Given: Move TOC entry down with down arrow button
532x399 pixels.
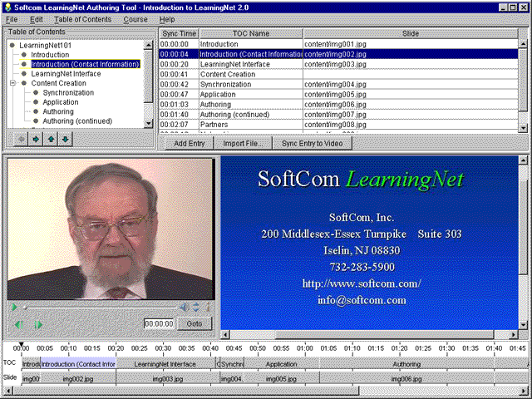Looking at the screenshot, I should (x=66, y=139).
